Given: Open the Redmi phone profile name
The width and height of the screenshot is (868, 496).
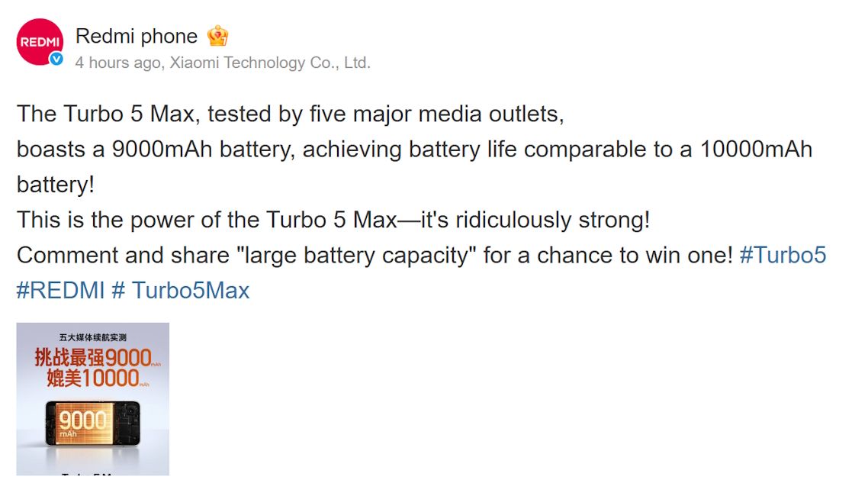Looking at the screenshot, I should pos(136,35).
